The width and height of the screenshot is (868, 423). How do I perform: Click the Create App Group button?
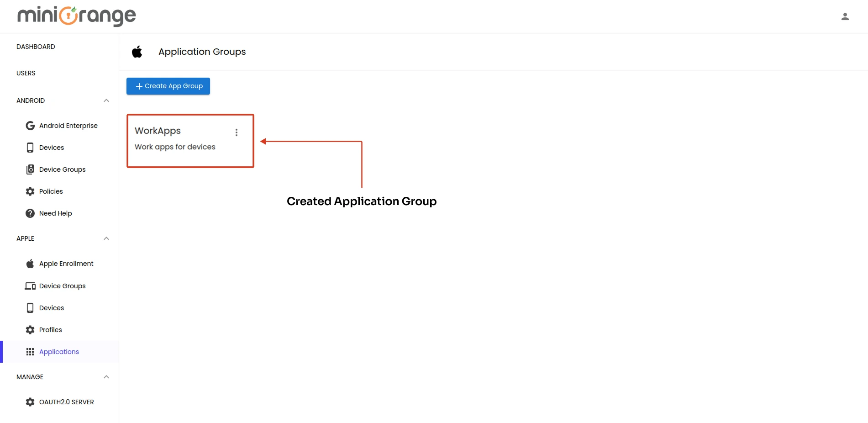[x=168, y=86]
